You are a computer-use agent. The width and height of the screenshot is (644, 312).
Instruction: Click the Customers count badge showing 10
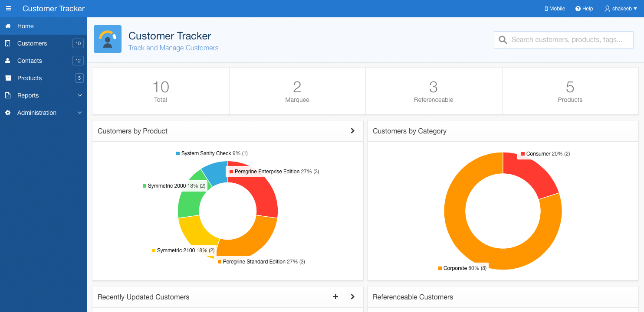pyautogui.click(x=78, y=43)
